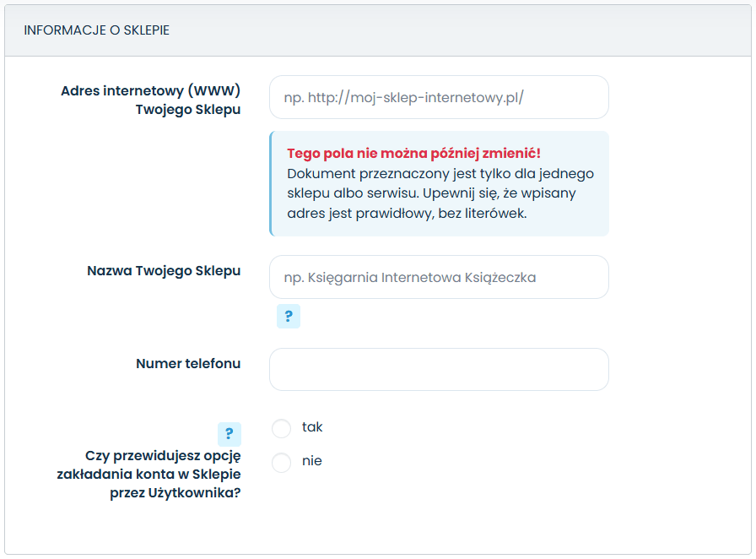
Task: Click the 'Numer telefonu' label
Action: click(x=188, y=363)
